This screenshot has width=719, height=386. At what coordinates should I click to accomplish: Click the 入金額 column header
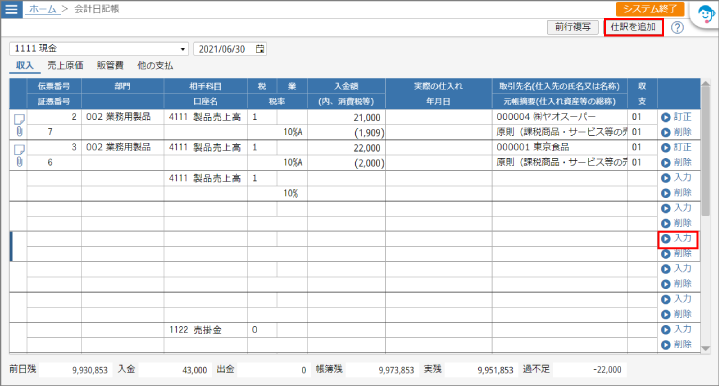click(346, 86)
